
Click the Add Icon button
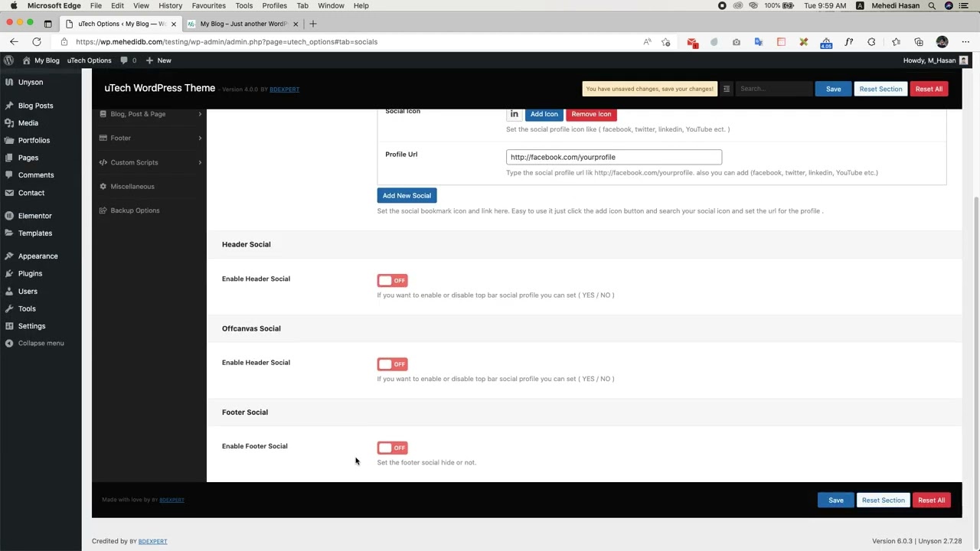click(544, 114)
